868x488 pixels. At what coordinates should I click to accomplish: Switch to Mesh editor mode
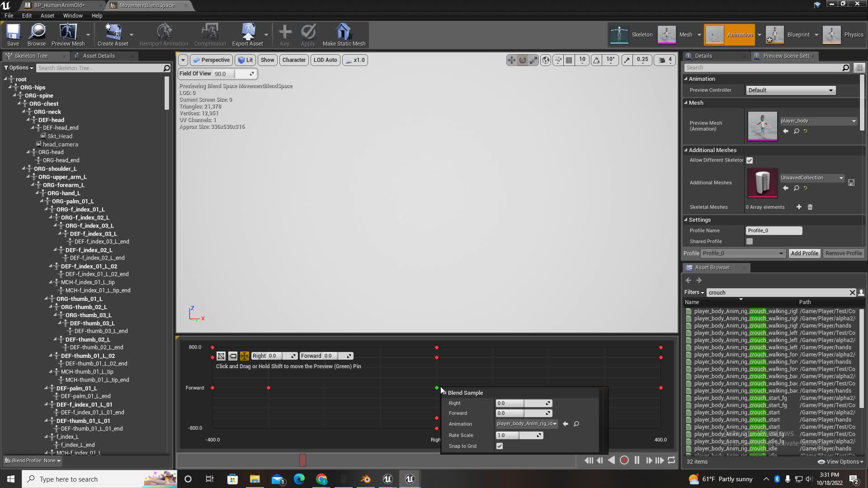point(675,35)
